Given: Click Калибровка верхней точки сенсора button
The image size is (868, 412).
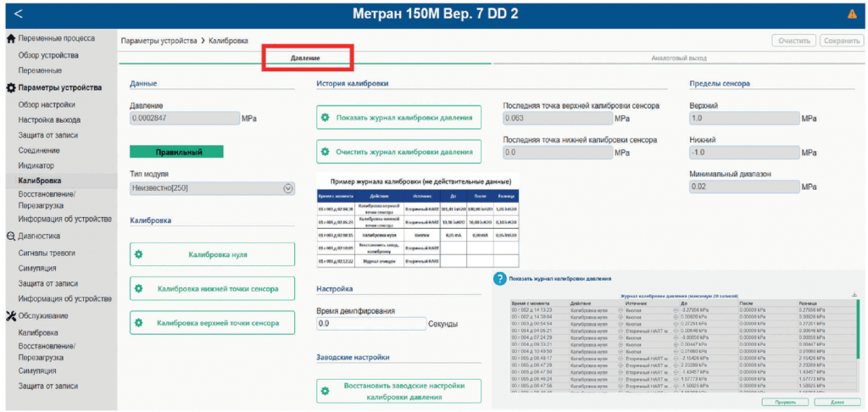Looking at the screenshot, I should coord(213,323).
